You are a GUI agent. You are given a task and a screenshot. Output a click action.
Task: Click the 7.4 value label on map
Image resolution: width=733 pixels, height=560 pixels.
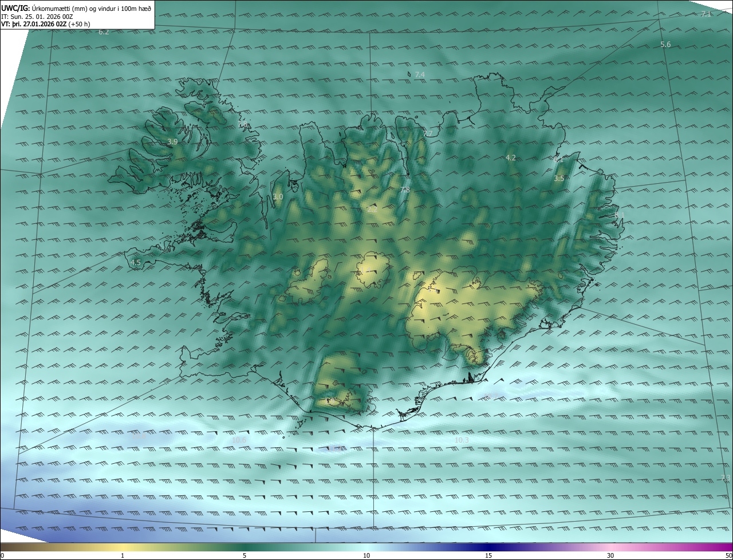point(420,75)
